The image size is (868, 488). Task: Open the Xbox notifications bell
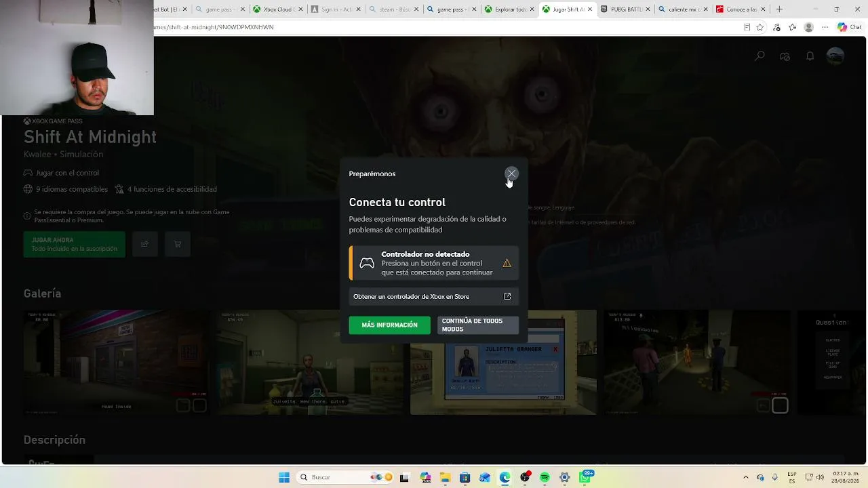coord(810,56)
